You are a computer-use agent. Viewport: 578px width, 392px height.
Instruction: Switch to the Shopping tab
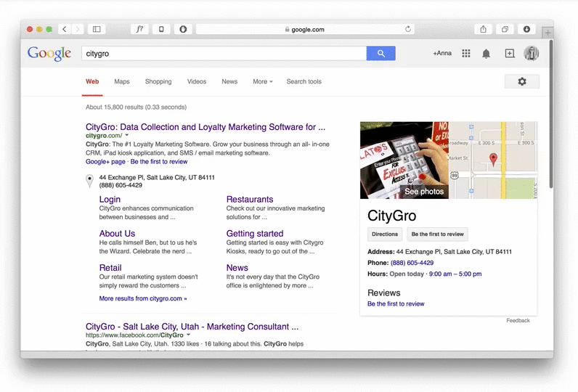pyautogui.click(x=158, y=81)
